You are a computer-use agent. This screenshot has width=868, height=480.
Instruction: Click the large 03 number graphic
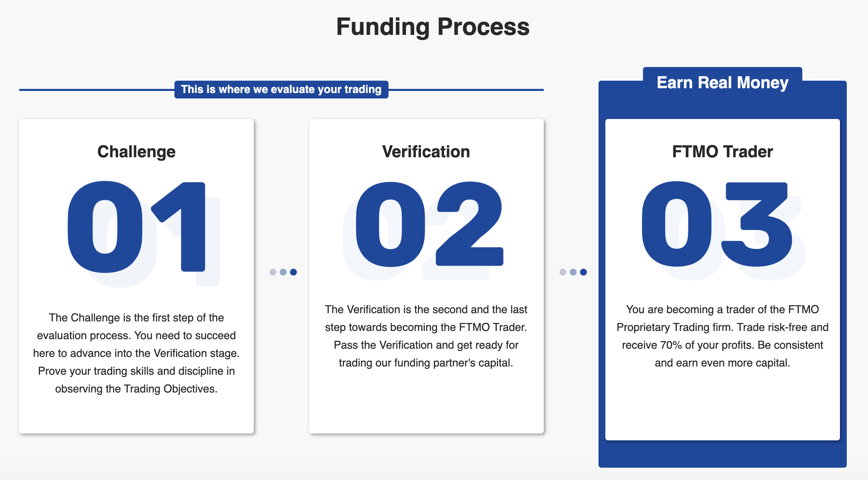coord(717,224)
